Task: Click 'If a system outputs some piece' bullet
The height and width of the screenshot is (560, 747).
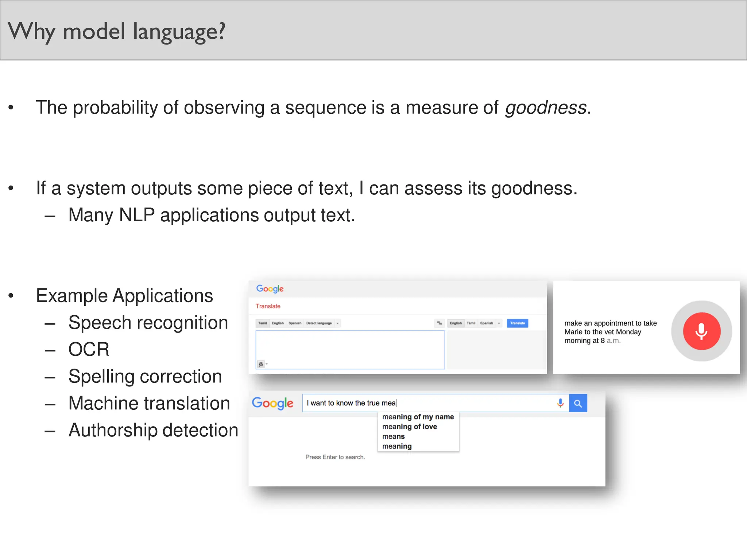Action: (x=306, y=189)
